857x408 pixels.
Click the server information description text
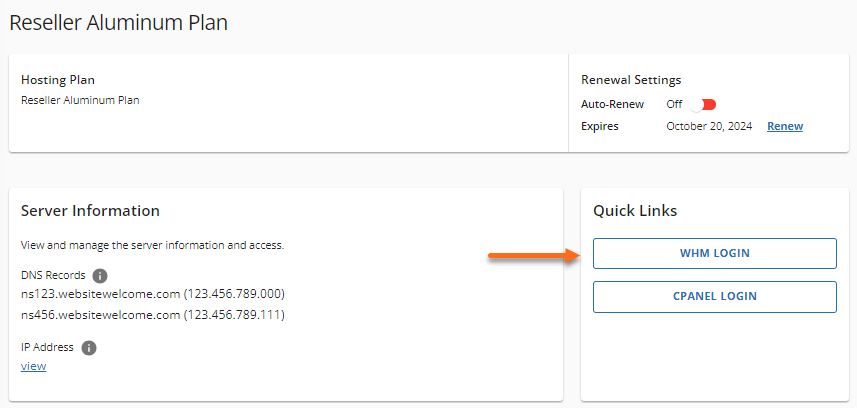pos(152,244)
